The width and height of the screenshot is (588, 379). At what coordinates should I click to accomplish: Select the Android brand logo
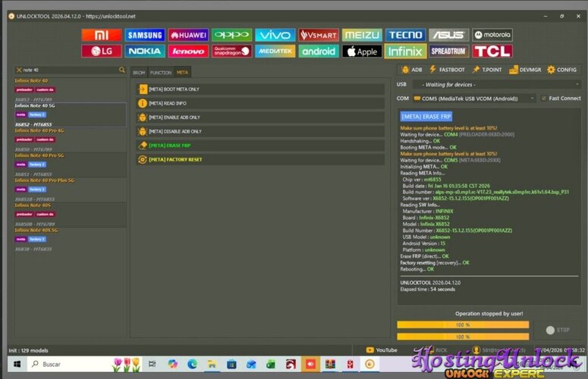[319, 52]
